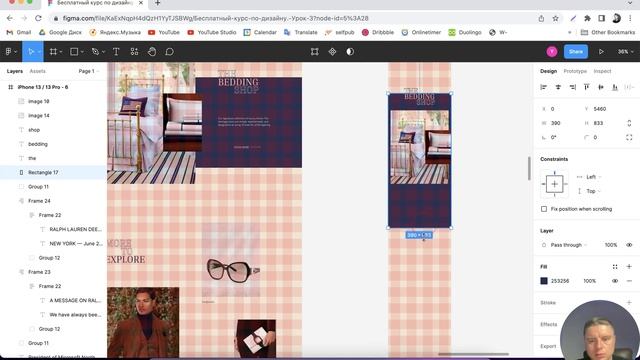This screenshot has height=360, width=640.
Task: Open Other Bookmarks folder
Action: point(608,32)
